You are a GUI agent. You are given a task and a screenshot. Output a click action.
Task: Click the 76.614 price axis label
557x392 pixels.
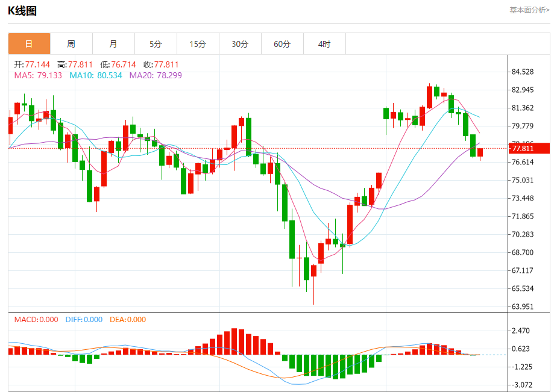(x=523, y=162)
